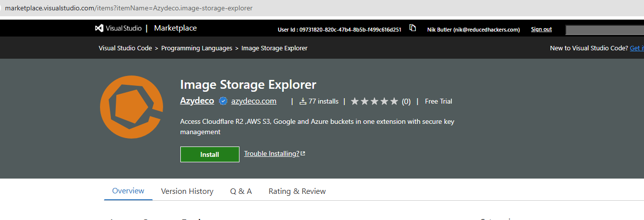Switch to the Version History tab
644x220 pixels.
tap(187, 191)
